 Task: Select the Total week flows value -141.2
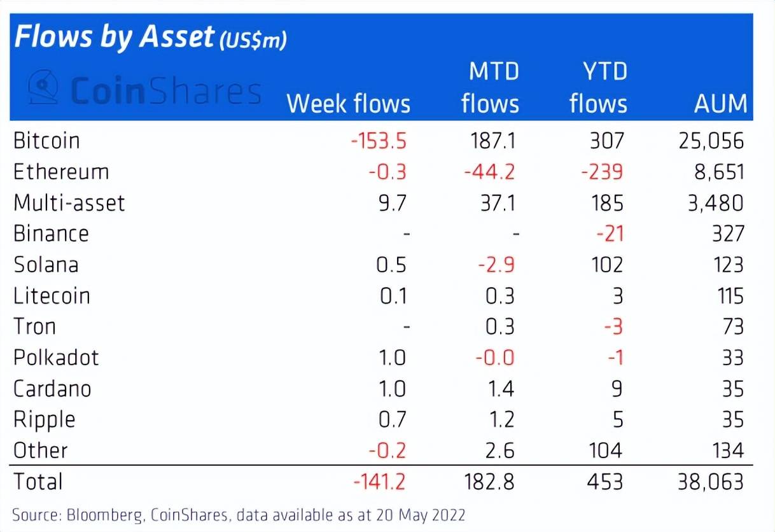click(x=378, y=482)
